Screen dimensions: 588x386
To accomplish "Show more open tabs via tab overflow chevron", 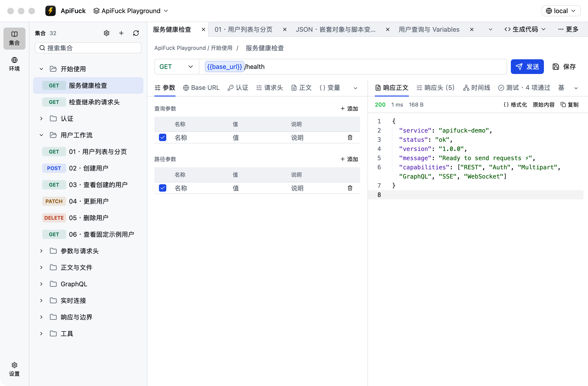I will [490, 29].
